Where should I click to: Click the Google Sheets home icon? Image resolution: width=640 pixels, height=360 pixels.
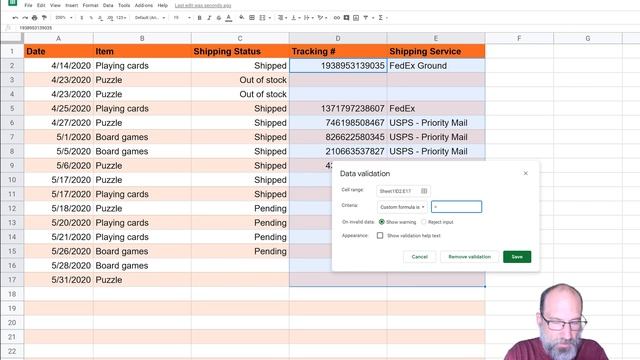click(12, 2)
